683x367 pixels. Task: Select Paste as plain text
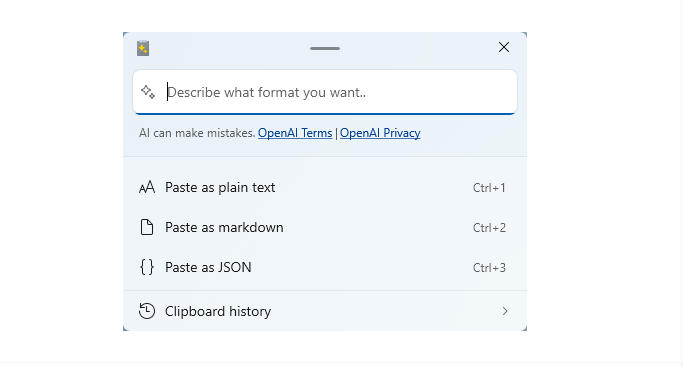(x=325, y=188)
